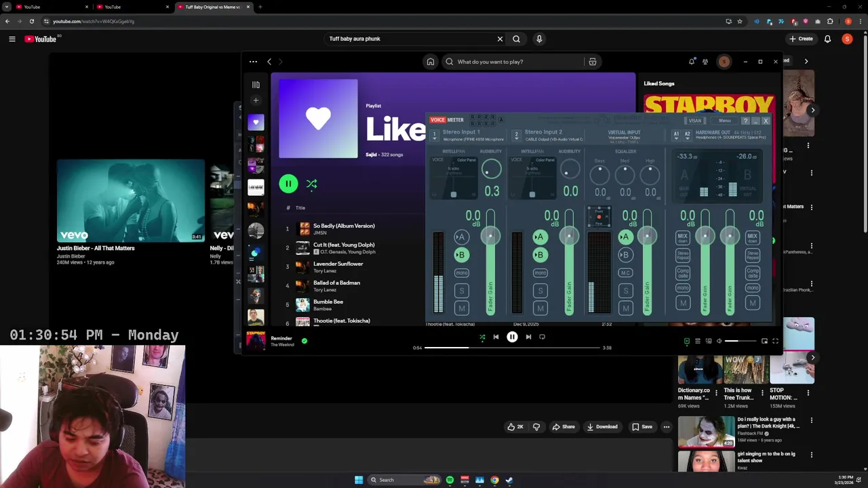The image size is (868, 488).
Task: Mute Spotify with the speaker icon
Action: coord(719,341)
